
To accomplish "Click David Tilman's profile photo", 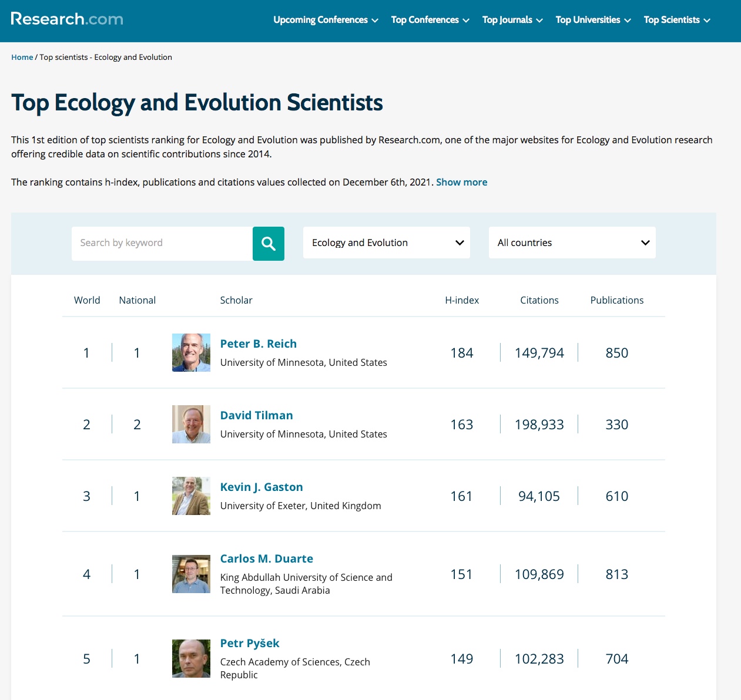I will [x=191, y=425].
